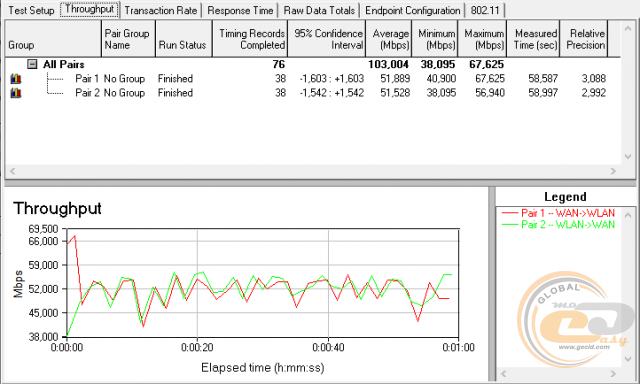Click the table's scroll right arrow
This screenshot has width=640, height=384.
[613, 171]
